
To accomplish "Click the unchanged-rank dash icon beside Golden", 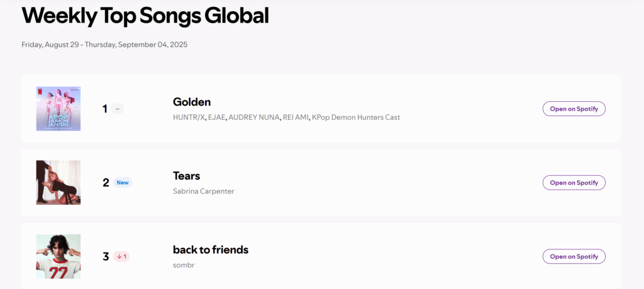I will coord(118,109).
